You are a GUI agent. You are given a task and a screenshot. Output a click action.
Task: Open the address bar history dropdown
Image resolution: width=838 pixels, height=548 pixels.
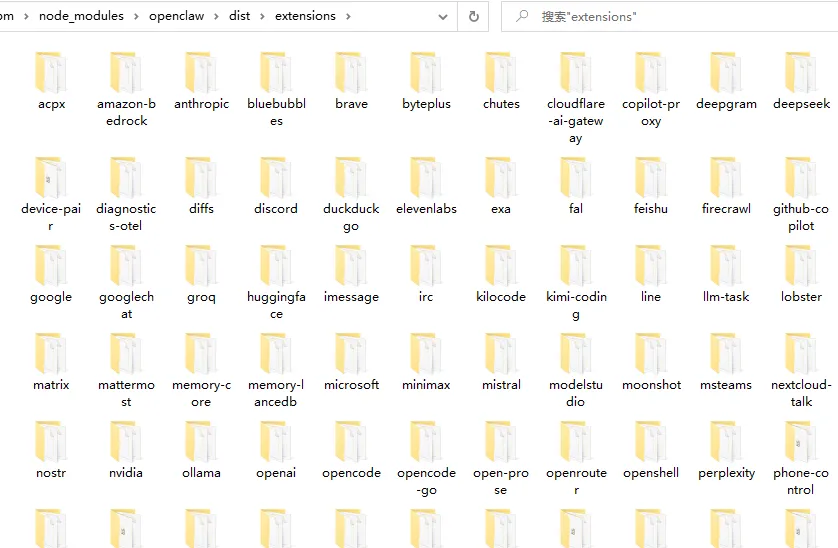(x=443, y=17)
